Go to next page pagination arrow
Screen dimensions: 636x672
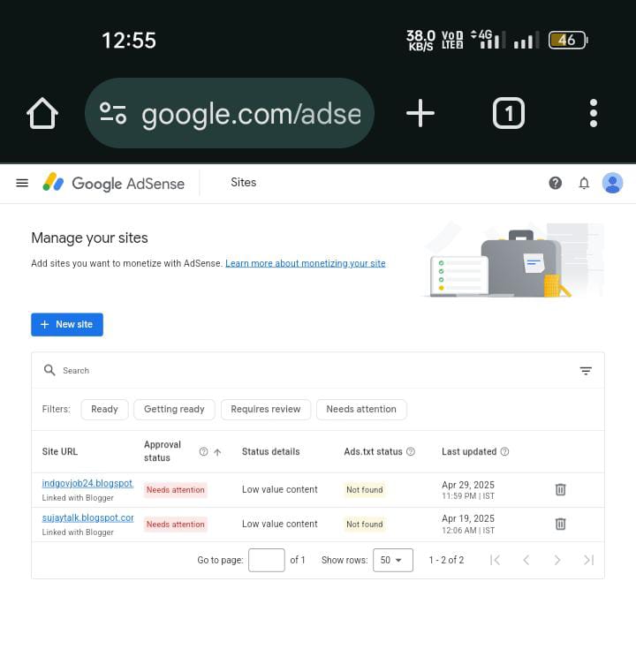click(x=557, y=560)
